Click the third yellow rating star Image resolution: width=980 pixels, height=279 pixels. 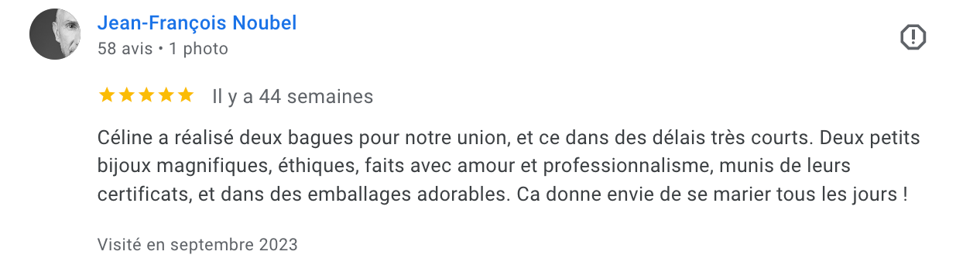point(146,95)
